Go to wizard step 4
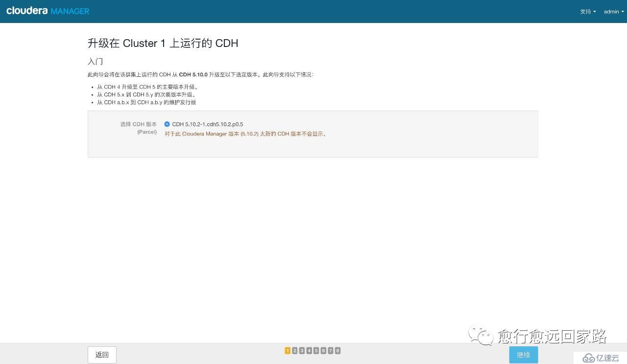627x364 pixels. [x=309, y=350]
